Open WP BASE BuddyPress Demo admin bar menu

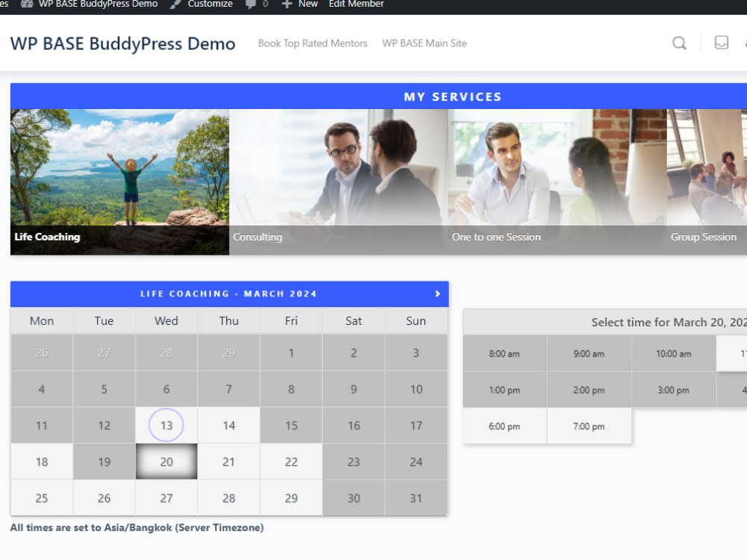click(x=98, y=4)
